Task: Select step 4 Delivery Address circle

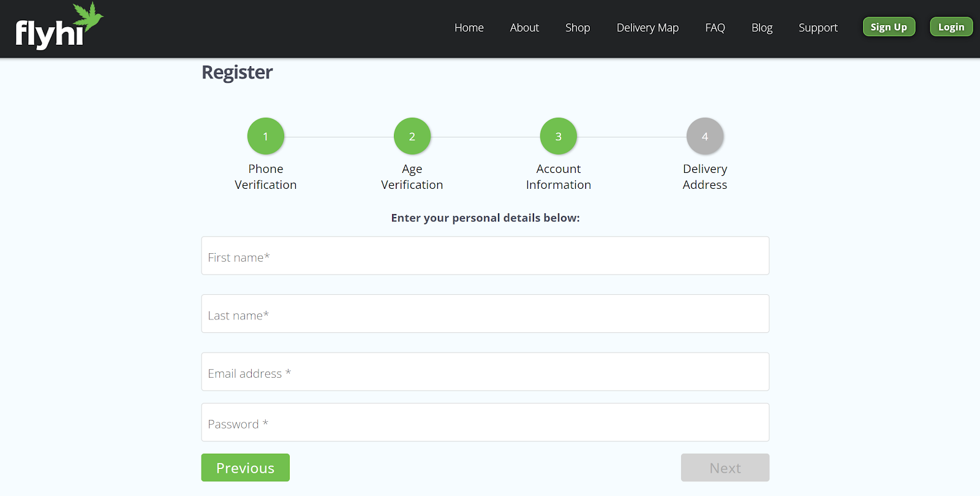Action: pyautogui.click(x=704, y=136)
